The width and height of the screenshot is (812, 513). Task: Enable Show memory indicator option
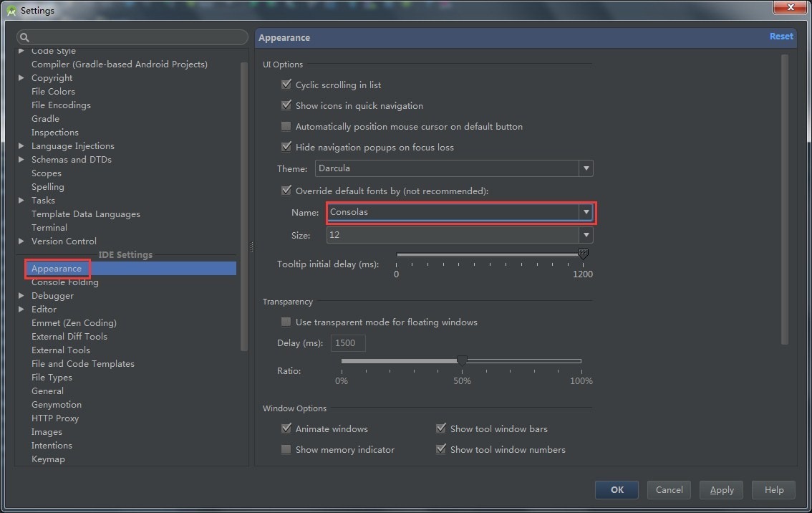pyautogui.click(x=286, y=449)
